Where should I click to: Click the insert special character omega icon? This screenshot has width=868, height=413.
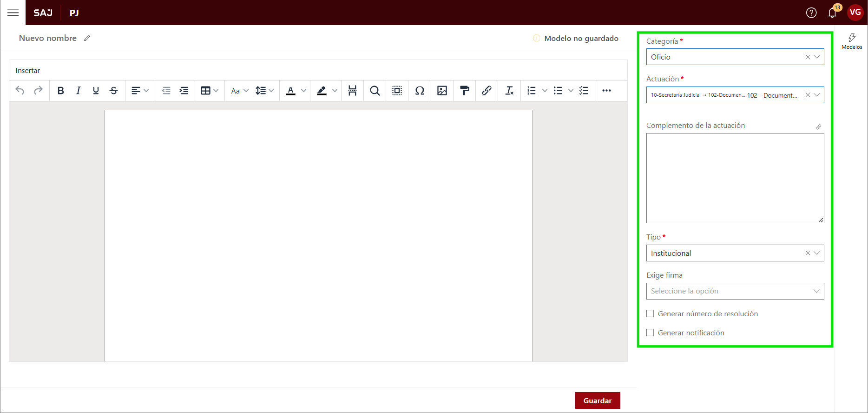point(420,91)
